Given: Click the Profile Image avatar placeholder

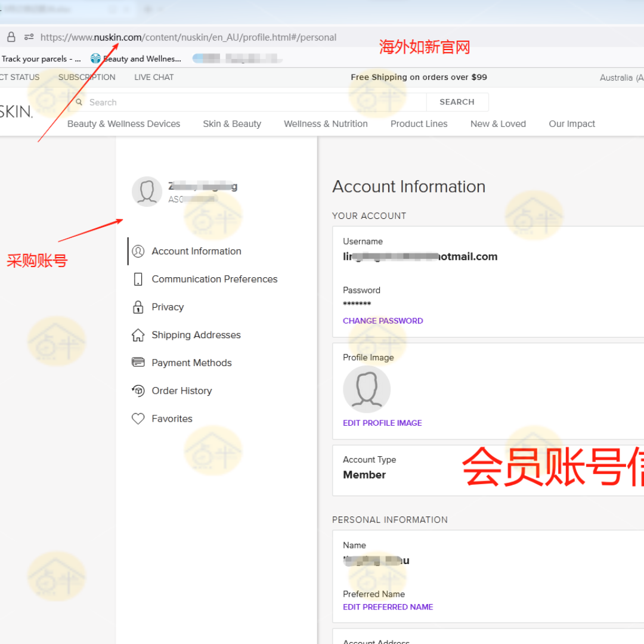Looking at the screenshot, I should [366, 389].
